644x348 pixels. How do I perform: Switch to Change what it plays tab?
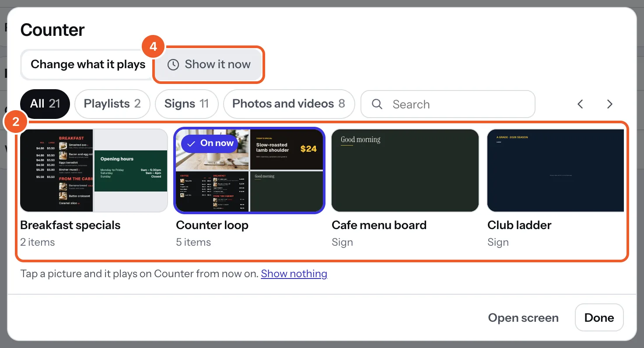[x=88, y=64]
